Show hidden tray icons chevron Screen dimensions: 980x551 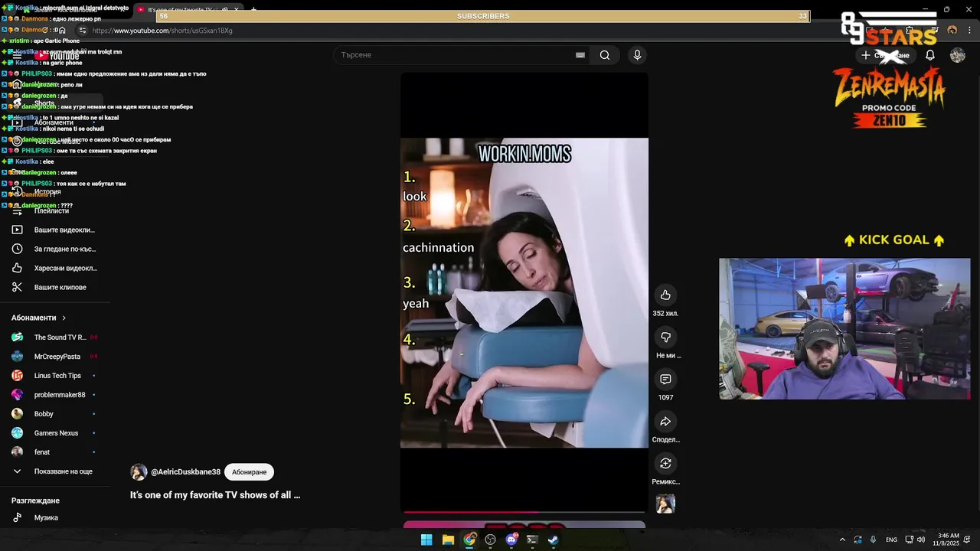[x=842, y=540]
